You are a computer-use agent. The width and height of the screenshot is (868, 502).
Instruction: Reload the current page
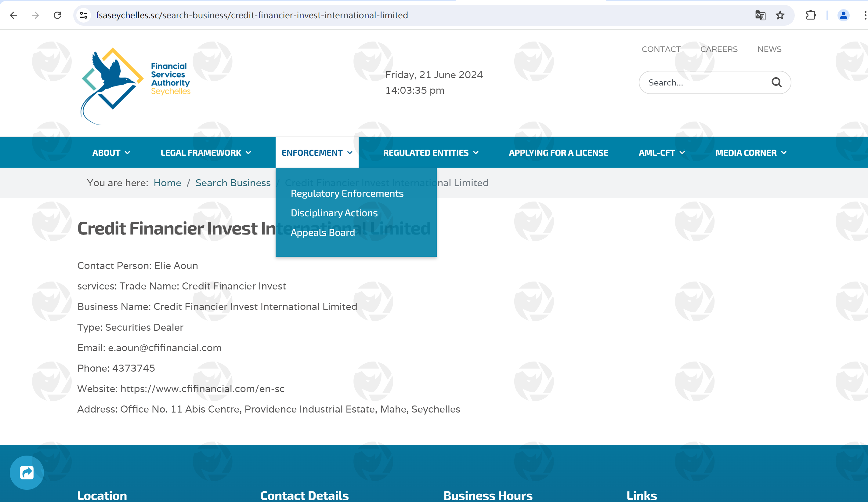(57, 15)
